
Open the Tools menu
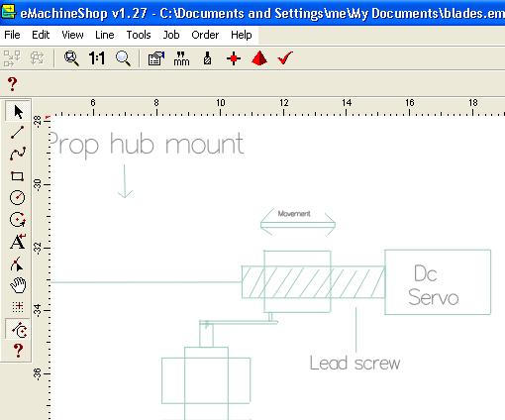[139, 35]
